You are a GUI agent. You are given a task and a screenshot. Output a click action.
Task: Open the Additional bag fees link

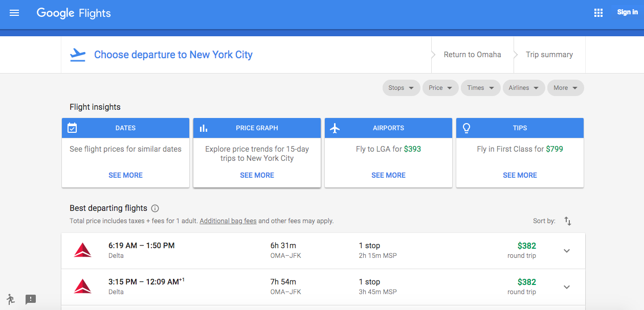228,221
